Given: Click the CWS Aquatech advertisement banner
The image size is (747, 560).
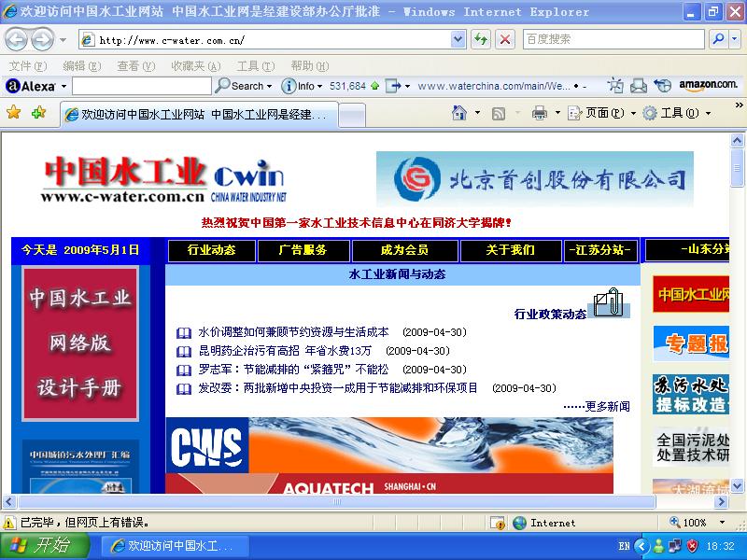Looking at the screenshot, I should tap(389, 455).
